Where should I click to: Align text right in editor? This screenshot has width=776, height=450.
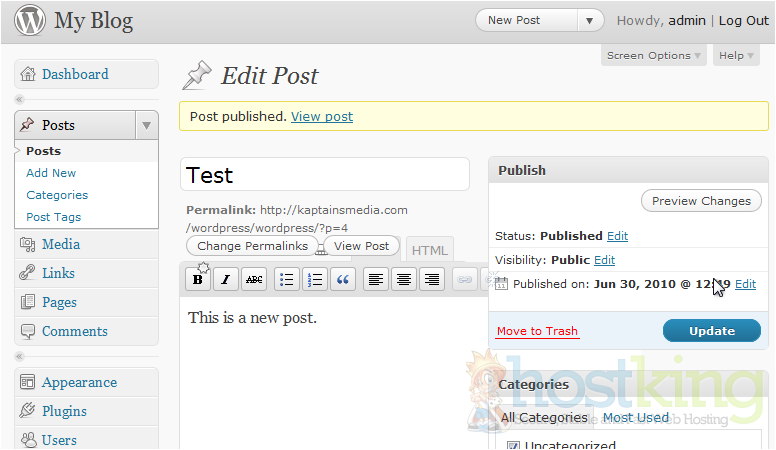coord(432,280)
